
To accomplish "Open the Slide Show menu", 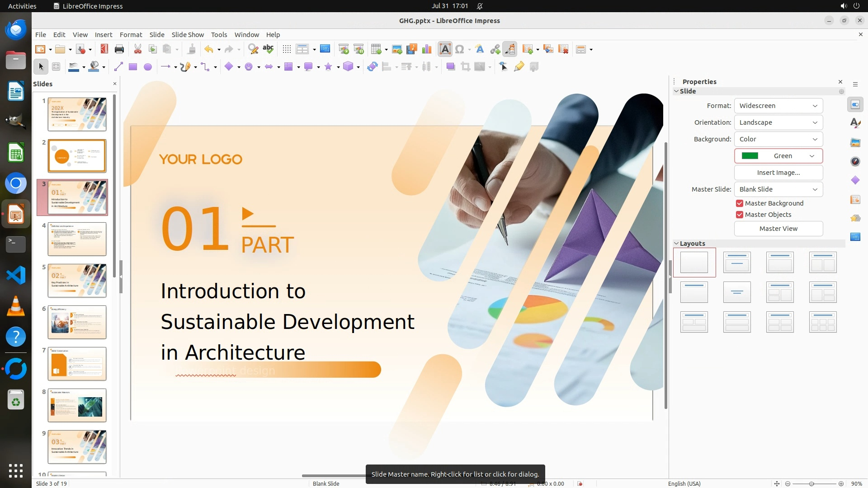I will (188, 35).
